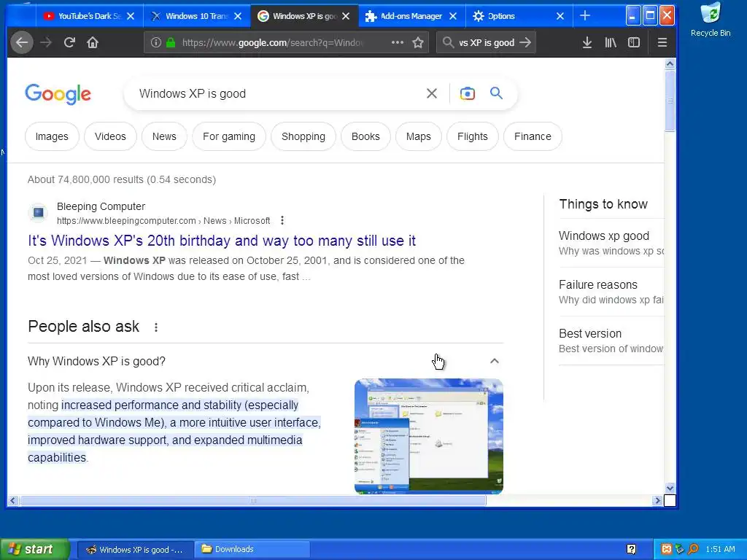Click the help question tray icon
747x560 pixels.
pos(631,550)
